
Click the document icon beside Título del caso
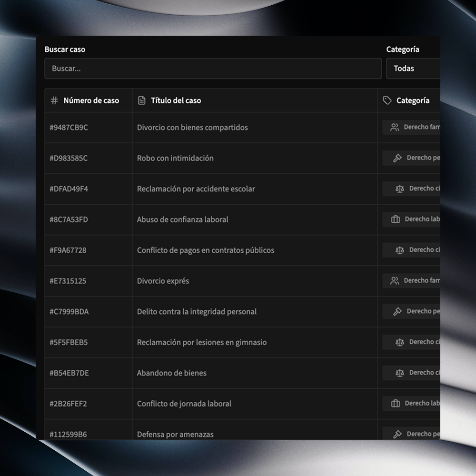[x=141, y=100]
